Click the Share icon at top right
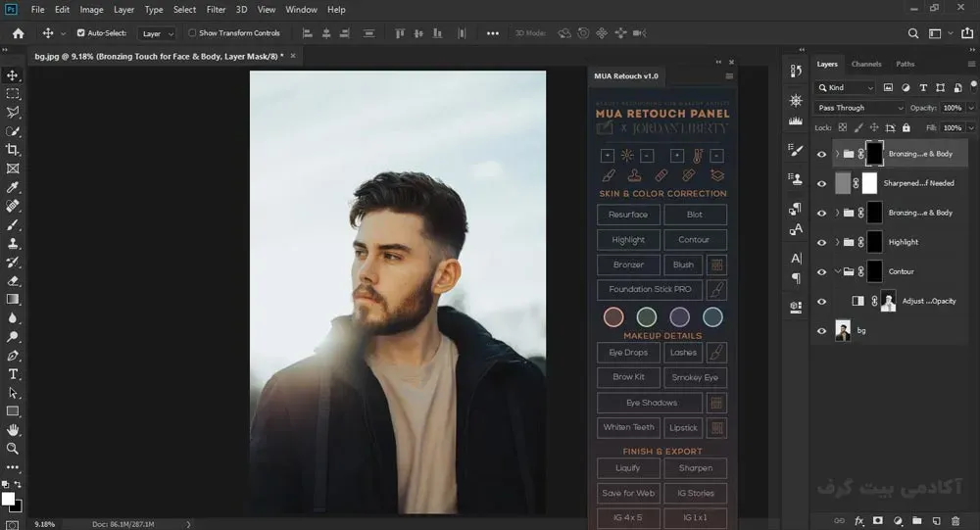Viewport: 980px width, 530px height. point(967,33)
